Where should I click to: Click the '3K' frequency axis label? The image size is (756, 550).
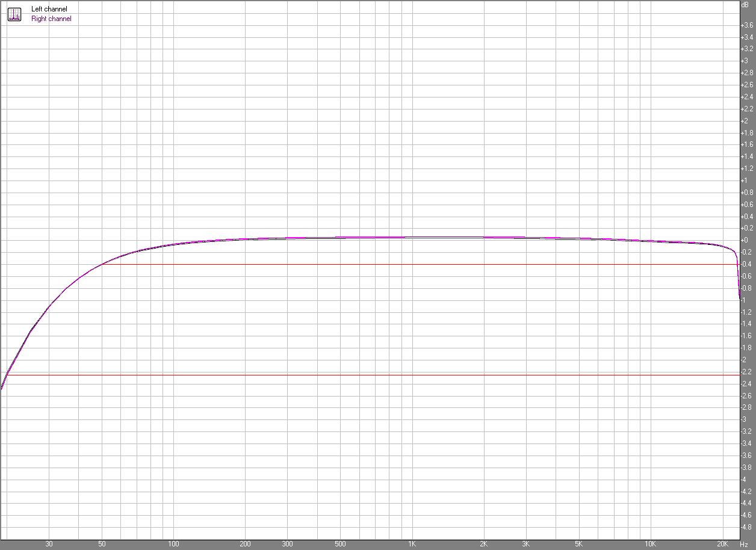tap(525, 544)
